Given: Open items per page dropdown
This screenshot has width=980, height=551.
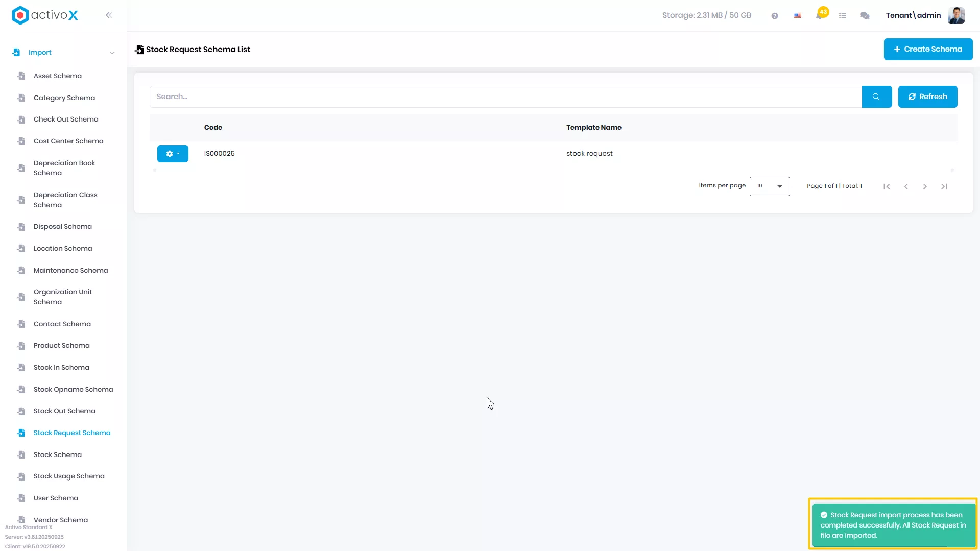Looking at the screenshot, I should point(770,186).
